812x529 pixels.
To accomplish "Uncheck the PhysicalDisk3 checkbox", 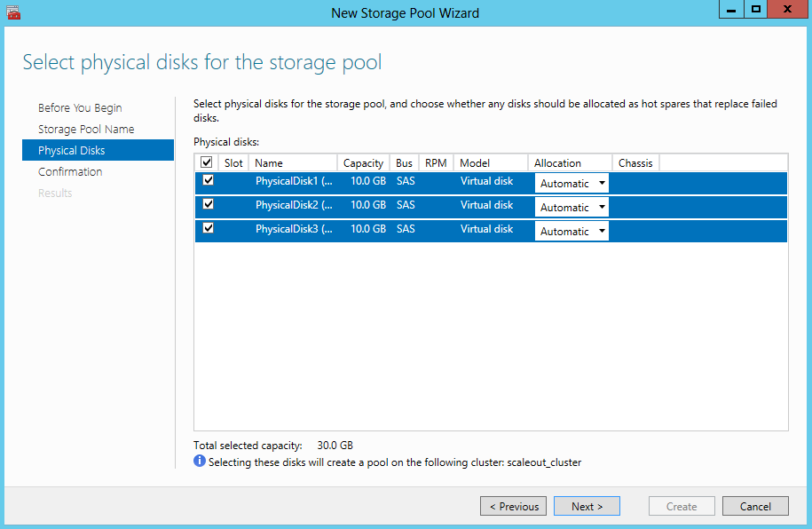I will (209, 228).
